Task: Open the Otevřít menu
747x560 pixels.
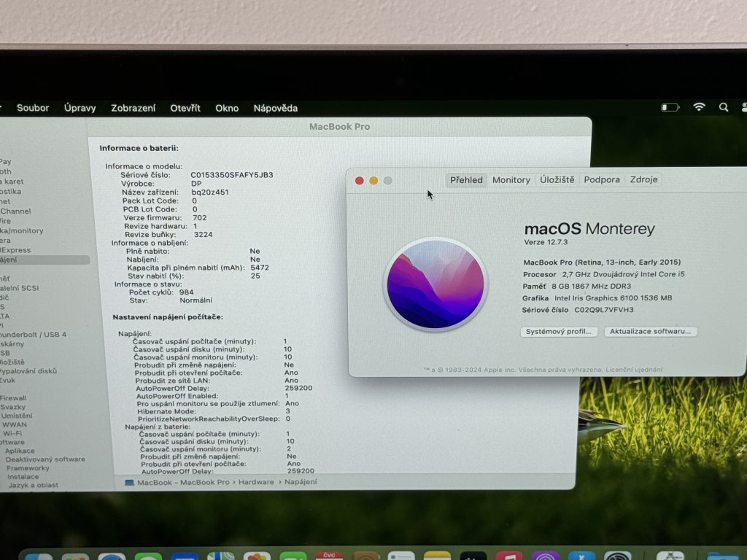Action: [185, 108]
